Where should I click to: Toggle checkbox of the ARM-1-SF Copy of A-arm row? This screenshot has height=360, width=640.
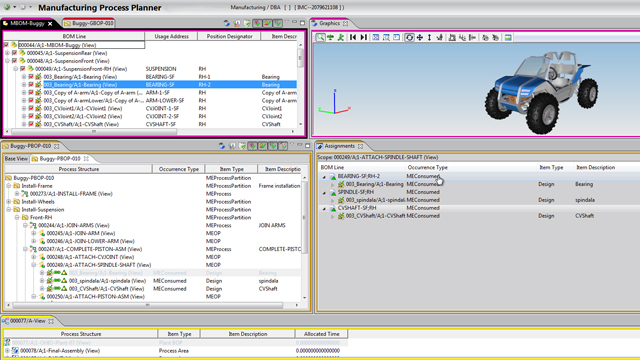pos(31,93)
